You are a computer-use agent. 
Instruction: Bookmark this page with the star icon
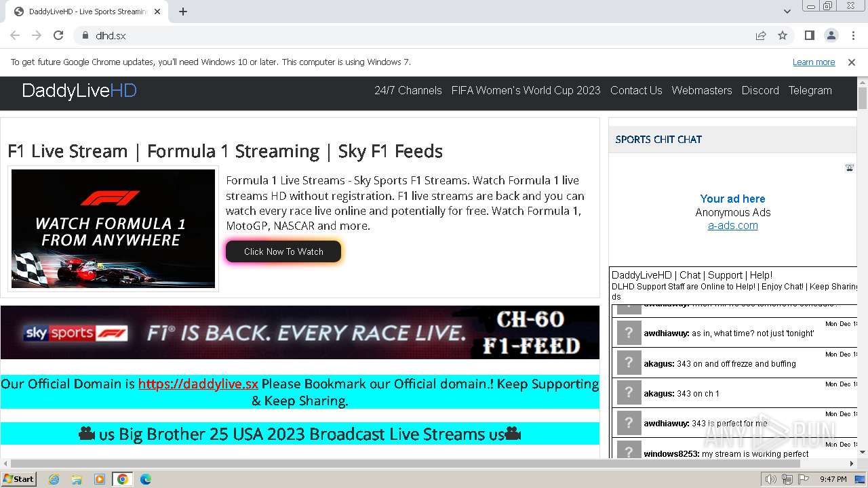point(783,35)
